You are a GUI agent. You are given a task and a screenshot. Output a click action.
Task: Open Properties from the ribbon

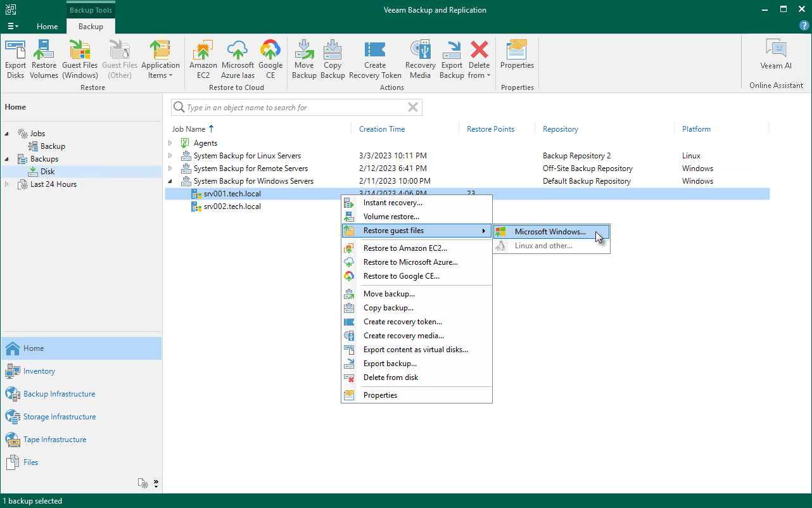(x=517, y=54)
